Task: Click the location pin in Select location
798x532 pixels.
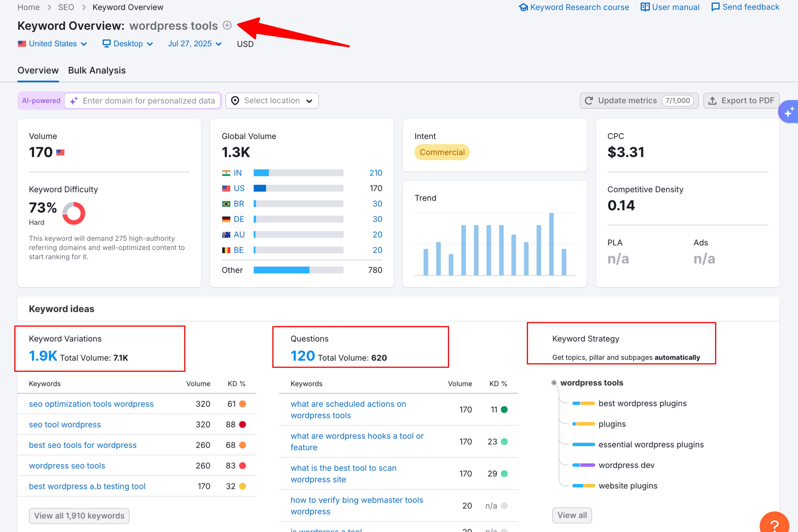Action: click(x=235, y=100)
